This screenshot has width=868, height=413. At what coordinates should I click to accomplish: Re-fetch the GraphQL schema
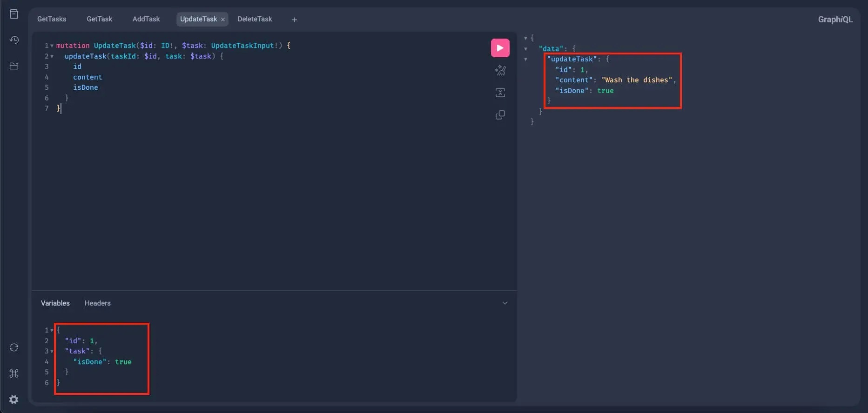click(x=14, y=347)
